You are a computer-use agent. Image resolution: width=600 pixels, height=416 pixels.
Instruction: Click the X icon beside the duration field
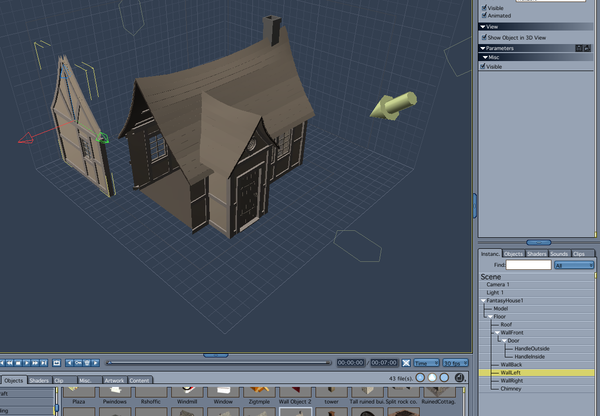tap(406, 363)
